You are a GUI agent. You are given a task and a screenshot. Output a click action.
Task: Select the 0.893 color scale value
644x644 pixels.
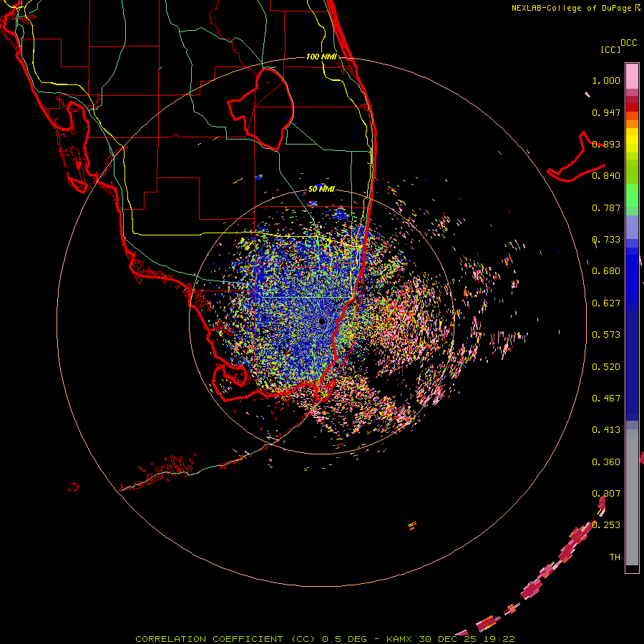(606, 144)
